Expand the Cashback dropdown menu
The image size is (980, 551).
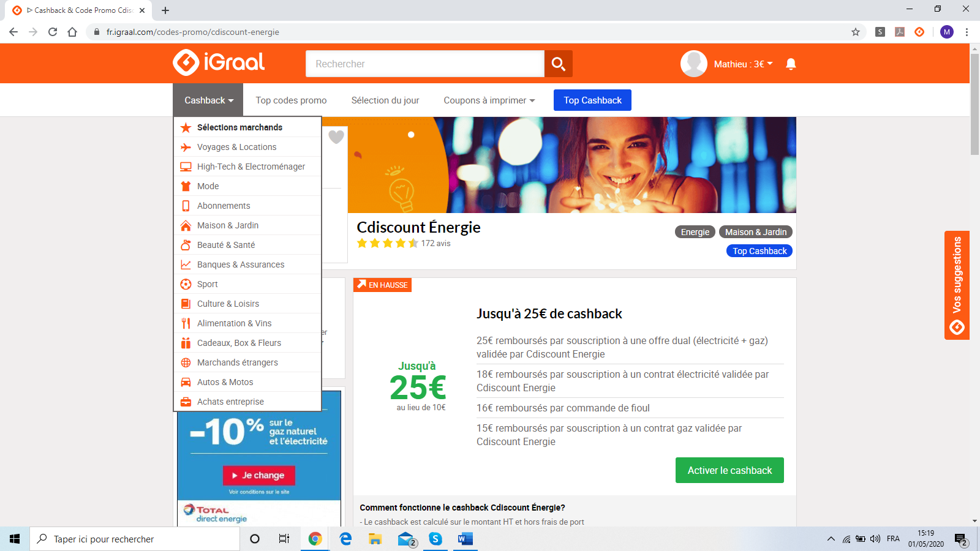point(209,100)
